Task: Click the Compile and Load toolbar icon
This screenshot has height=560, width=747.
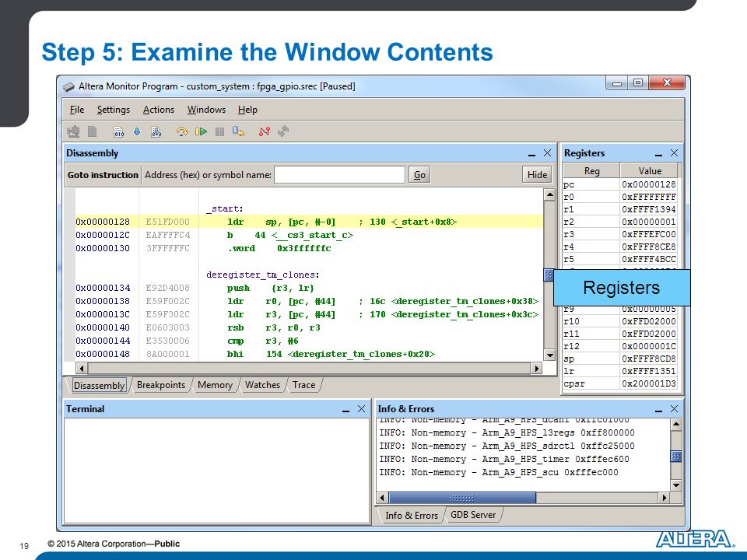Action: [156, 131]
